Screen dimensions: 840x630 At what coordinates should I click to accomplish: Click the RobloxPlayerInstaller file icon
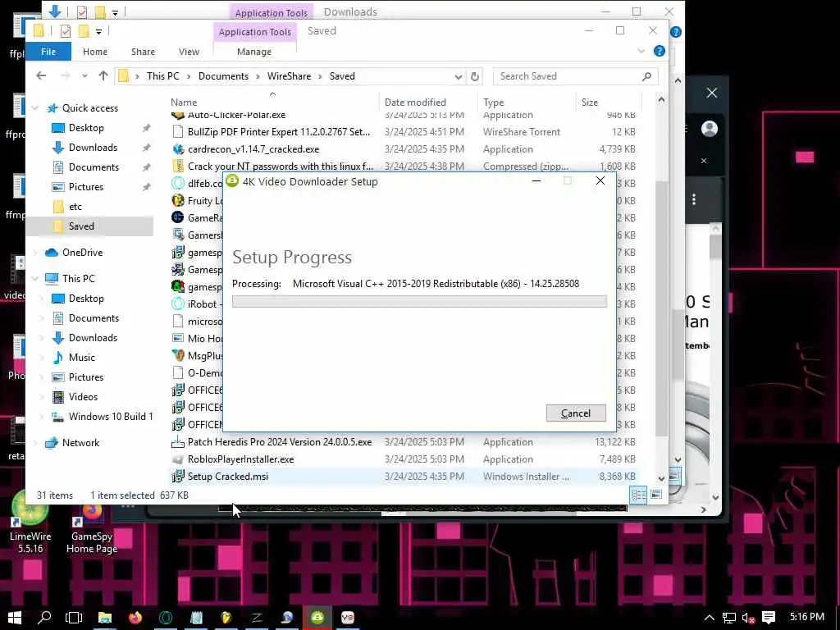pos(178,459)
